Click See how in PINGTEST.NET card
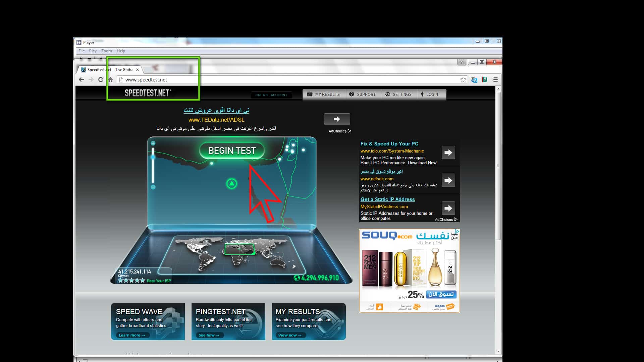This screenshot has height=362, width=644. [209, 335]
